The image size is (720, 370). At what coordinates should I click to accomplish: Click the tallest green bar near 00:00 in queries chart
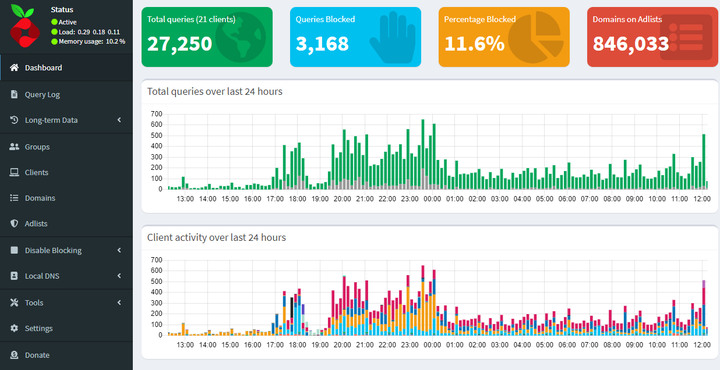click(x=423, y=154)
